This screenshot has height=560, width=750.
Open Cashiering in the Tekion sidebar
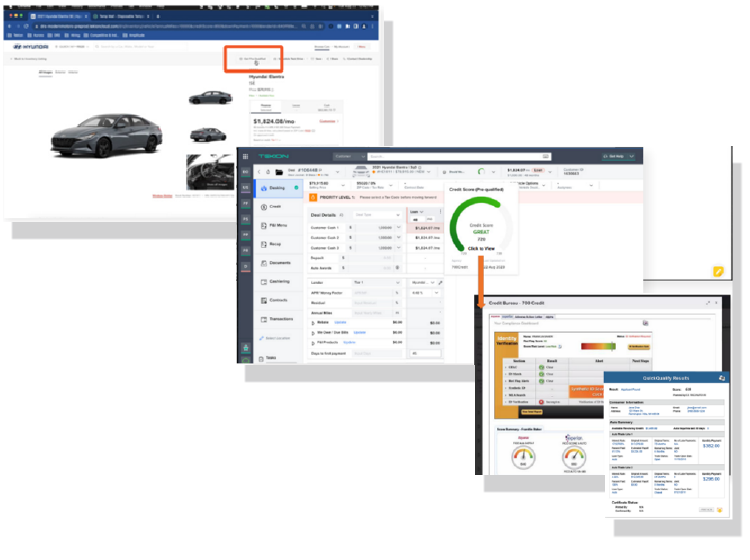[x=278, y=281]
